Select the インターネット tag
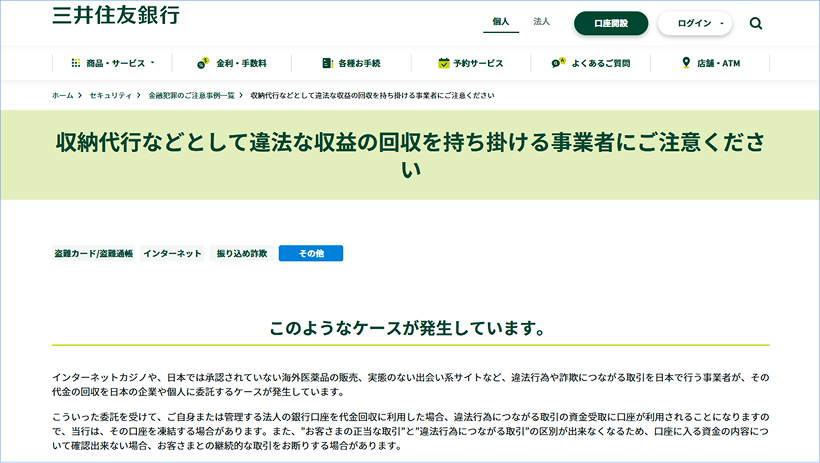Screen dimensions: 820x463 pos(172,253)
